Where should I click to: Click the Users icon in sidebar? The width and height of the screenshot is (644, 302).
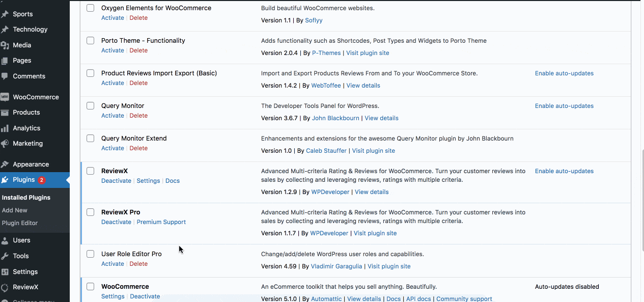click(5, 240)
